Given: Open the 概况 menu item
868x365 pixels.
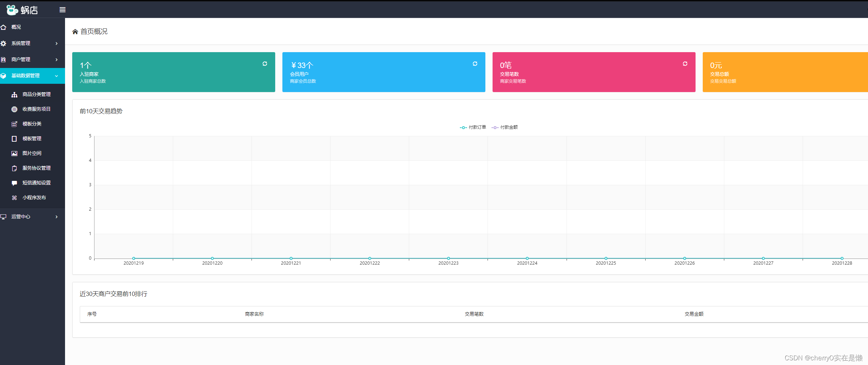Looking at the screenshot, I should point(32,27).
